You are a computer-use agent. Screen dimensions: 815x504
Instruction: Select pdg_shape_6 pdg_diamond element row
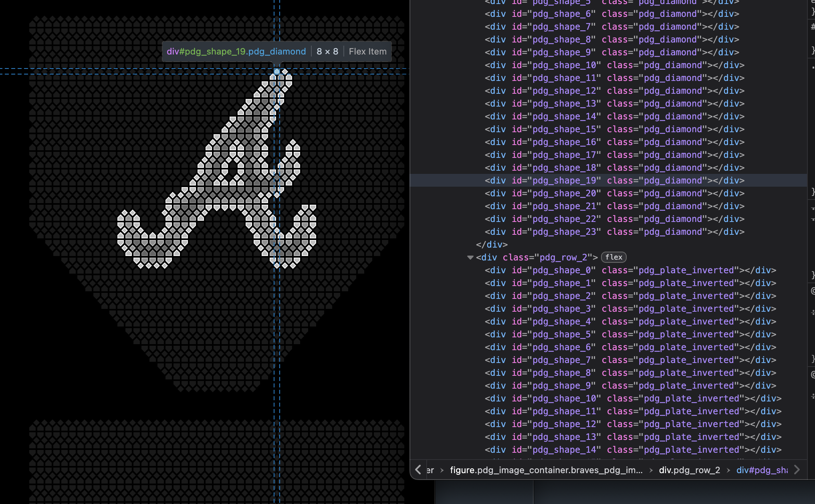click(x=609, y=14)
